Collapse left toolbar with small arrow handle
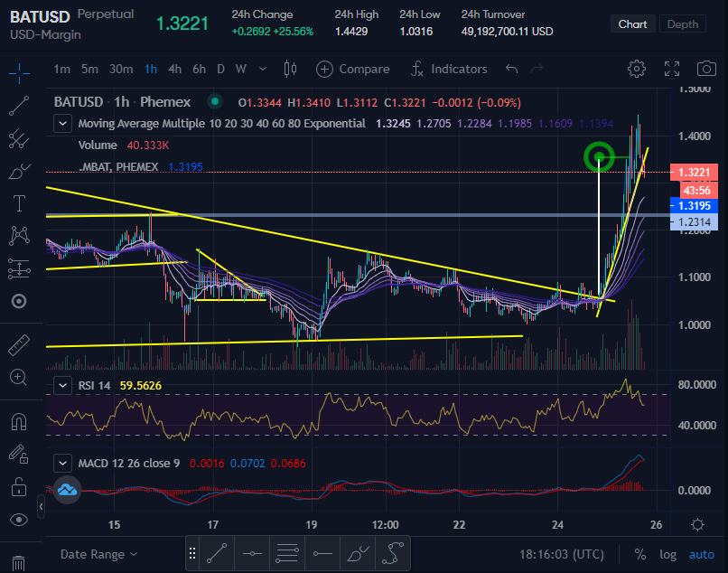The image size is (728, 573). (x=41, y=506)
